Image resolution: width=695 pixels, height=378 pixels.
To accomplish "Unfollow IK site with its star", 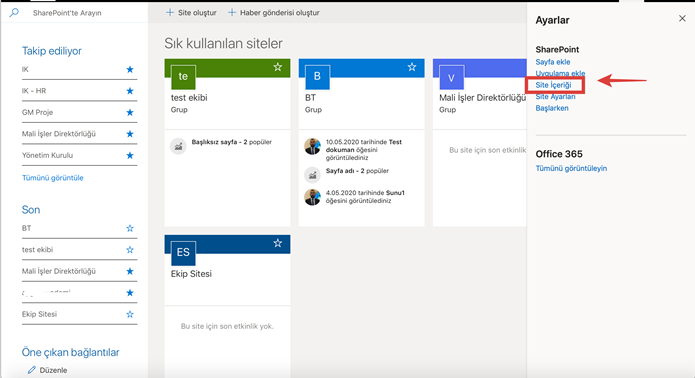I will coord(130,69).
